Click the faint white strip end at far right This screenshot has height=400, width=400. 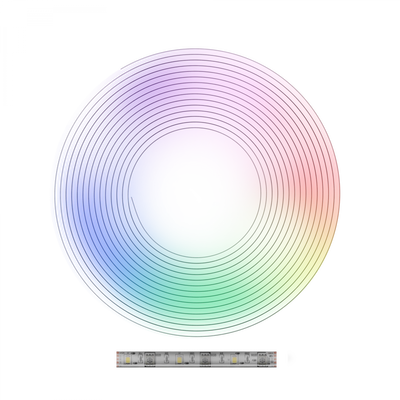pyautogui.click(x=290, y=359)
